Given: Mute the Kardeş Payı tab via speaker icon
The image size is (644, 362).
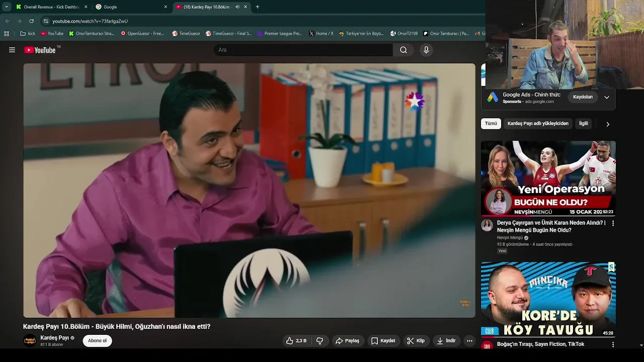Looking at the screenshot, I should point(237,7).
